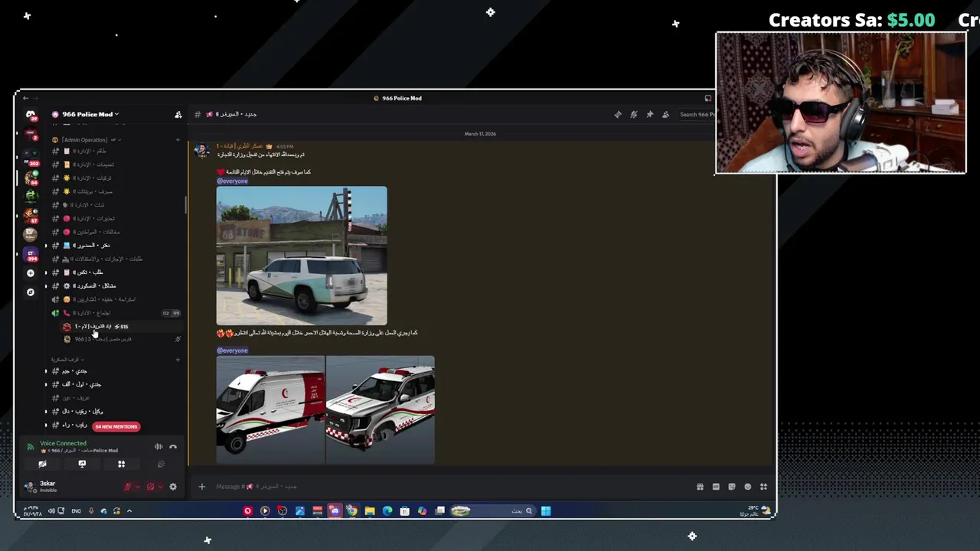Start an activity icon in voice panel
Viewport: 980px width, 551px height.
coord(121,464)
